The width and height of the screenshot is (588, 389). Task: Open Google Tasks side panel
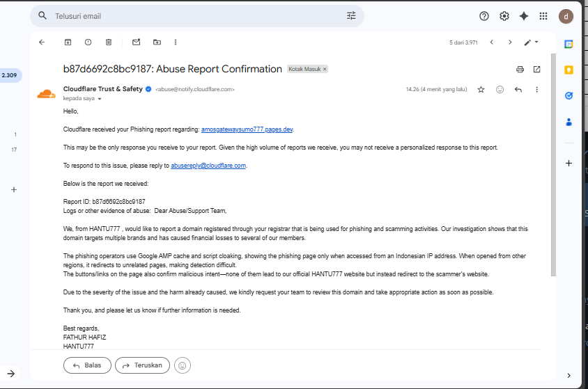(569, 96)
